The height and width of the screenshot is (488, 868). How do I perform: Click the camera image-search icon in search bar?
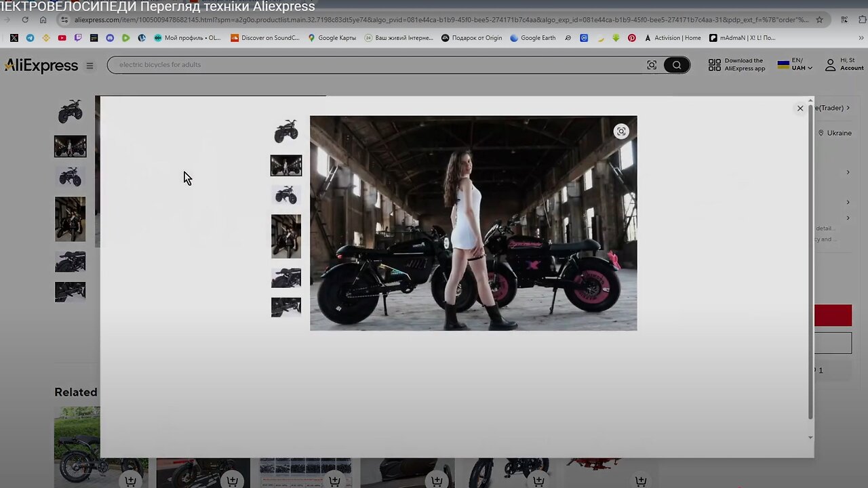pos(652,65)
